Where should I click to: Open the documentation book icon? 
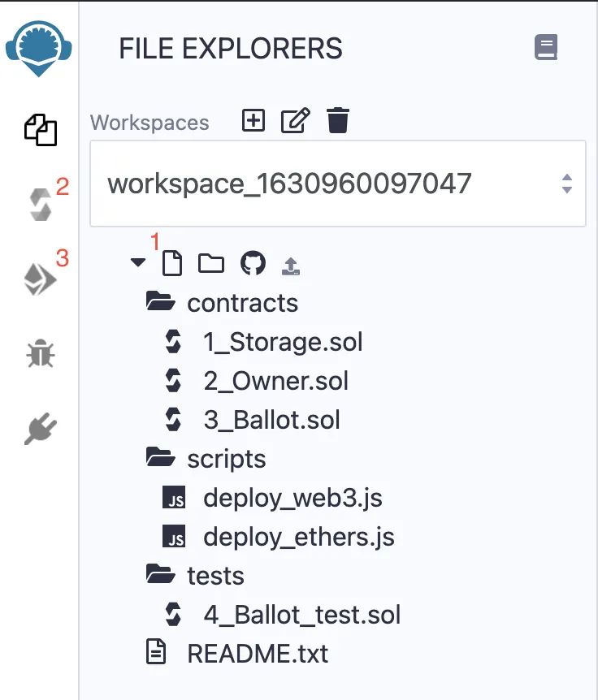point(546,47)
